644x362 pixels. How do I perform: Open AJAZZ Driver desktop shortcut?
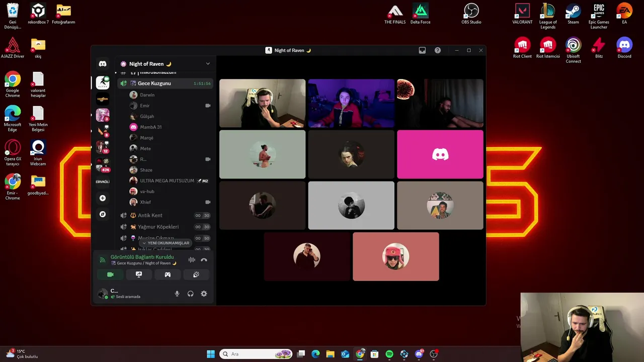tap(13, 48)
